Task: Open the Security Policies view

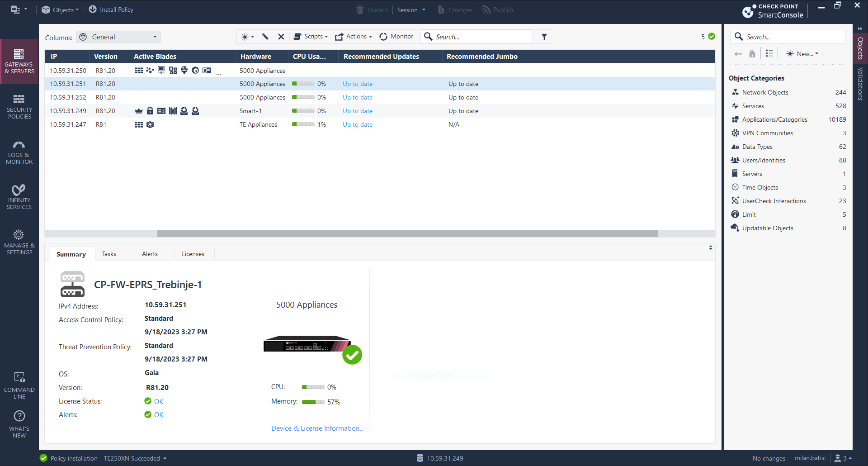Action: tap(19, 107)
